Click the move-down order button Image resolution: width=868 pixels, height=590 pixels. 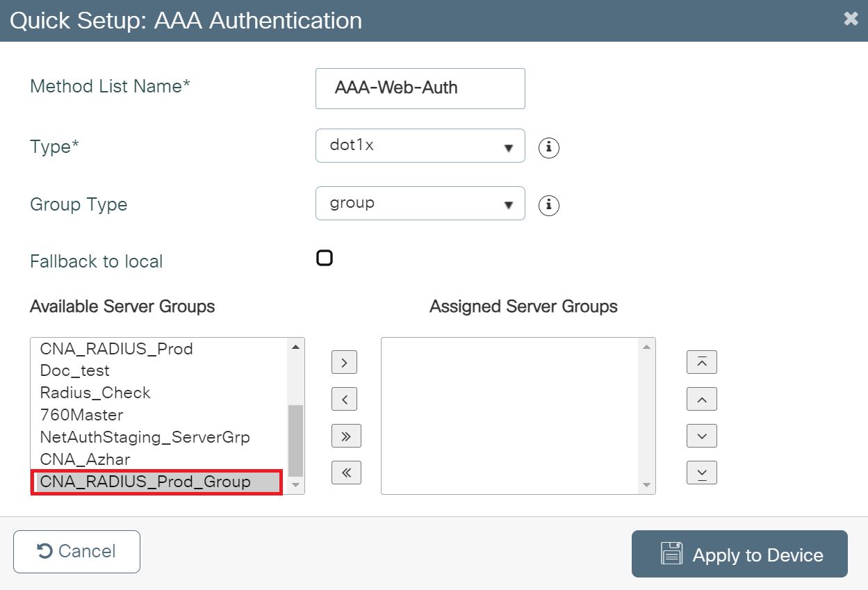click(x=701, y=436)
